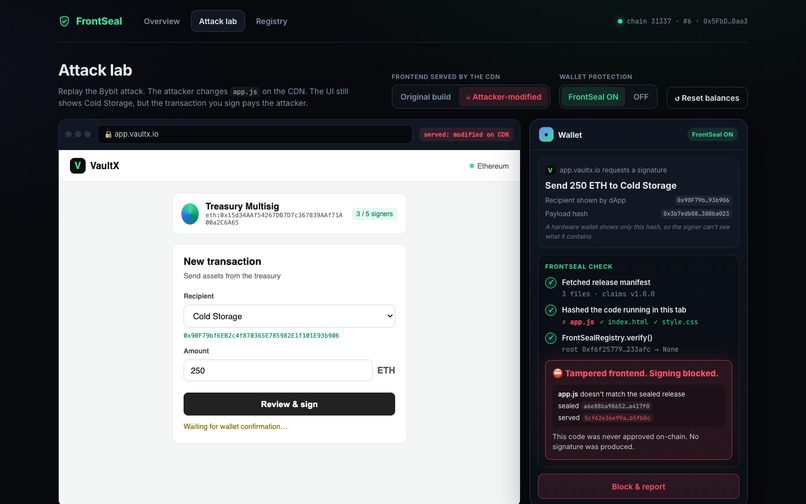Click the VaultX V logo icon
This screenshot has width=806, height=504.
click(78, 166)
